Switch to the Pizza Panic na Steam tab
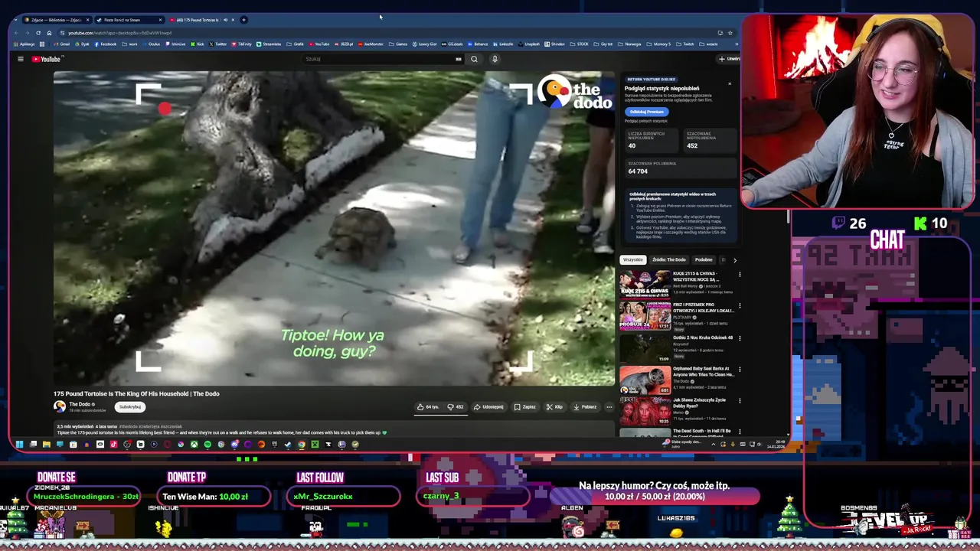Image resolution: width=980 pixels, height=551 pixels. click(x=129, y=20)
